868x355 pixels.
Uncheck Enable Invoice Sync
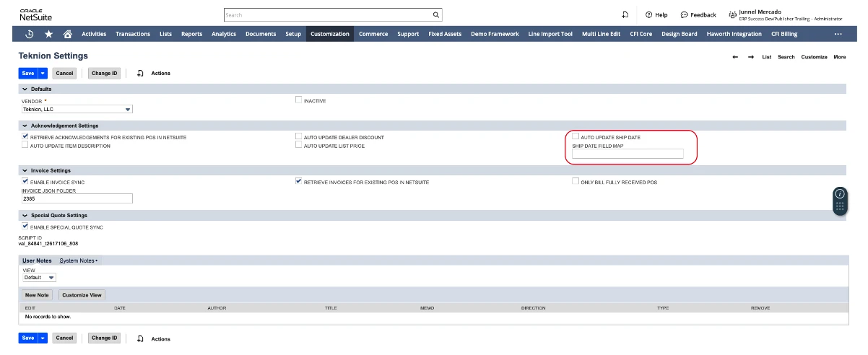[x=25, y=181]
